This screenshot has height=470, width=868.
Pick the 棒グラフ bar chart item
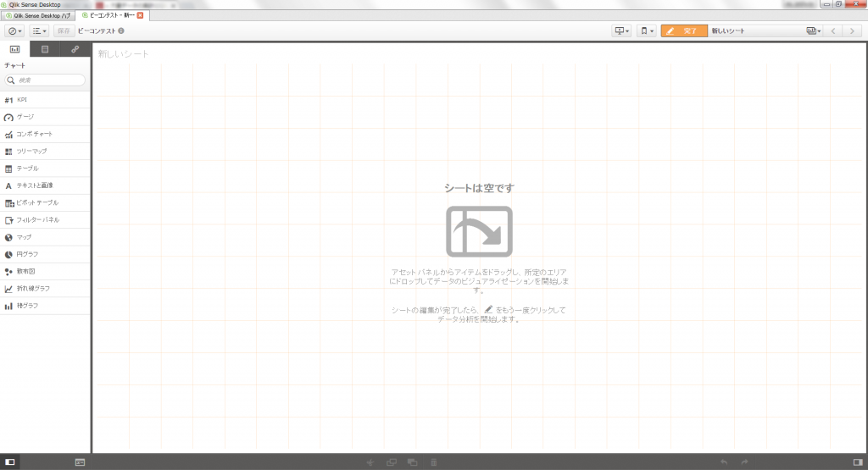click(27, 305)
